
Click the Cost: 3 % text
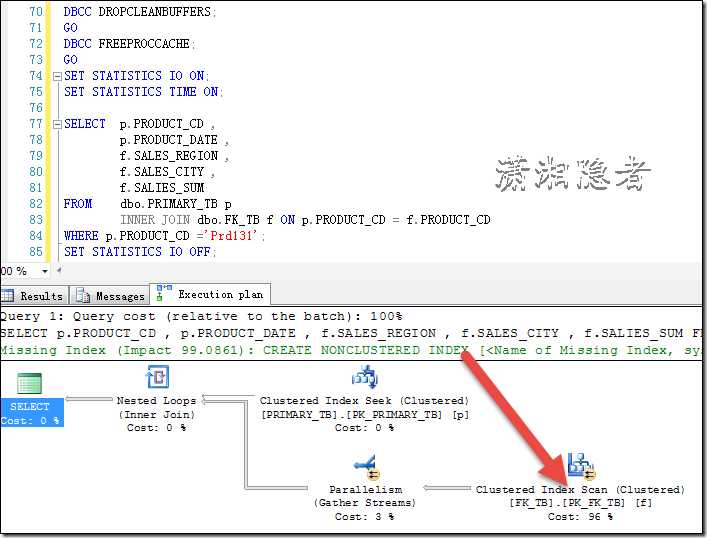click(x=365, y=516)
